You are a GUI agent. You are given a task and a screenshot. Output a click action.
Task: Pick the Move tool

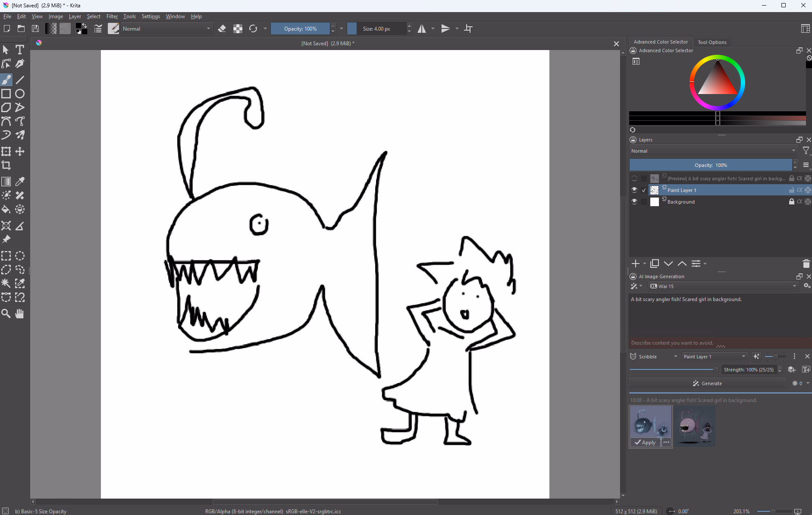pyautogui.click(x=20, y=151)
